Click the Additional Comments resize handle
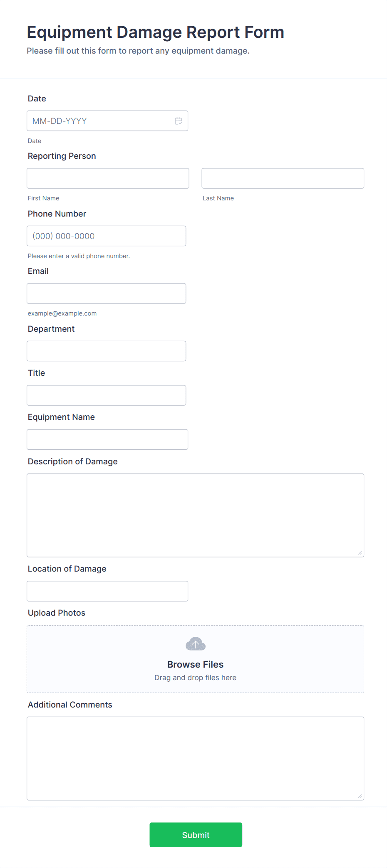Screen dimensions: 387x868 tap(360, 796)
